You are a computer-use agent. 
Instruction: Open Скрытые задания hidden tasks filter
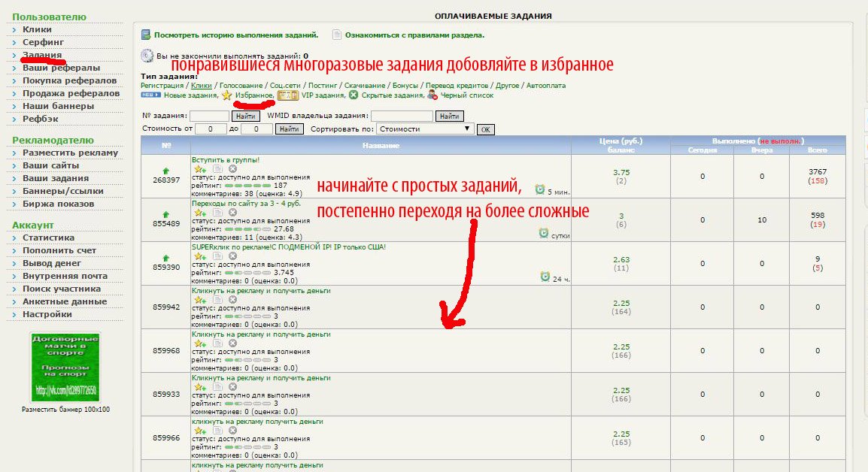tap(354, 95)
